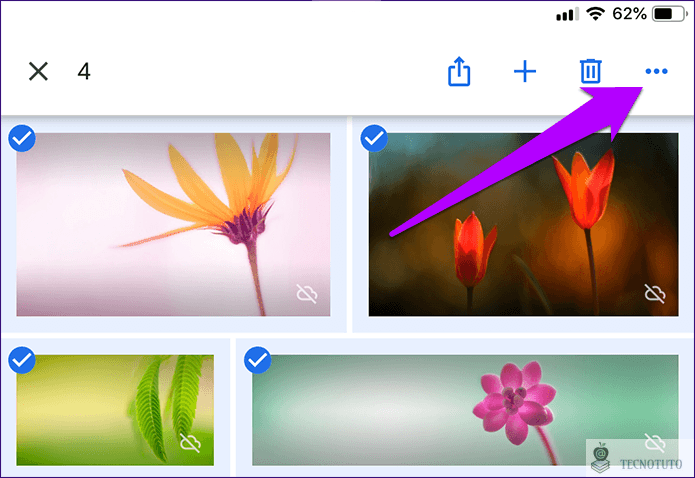Open the yellow flower photo thumbnail
The height and width of the screenshot is (478, 695).
coord(173,224)
